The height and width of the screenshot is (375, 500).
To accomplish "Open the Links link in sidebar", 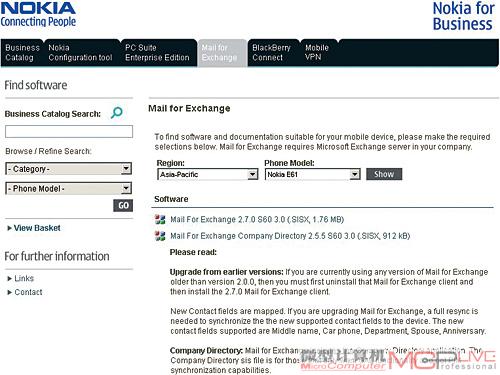I will pos(24,278).
